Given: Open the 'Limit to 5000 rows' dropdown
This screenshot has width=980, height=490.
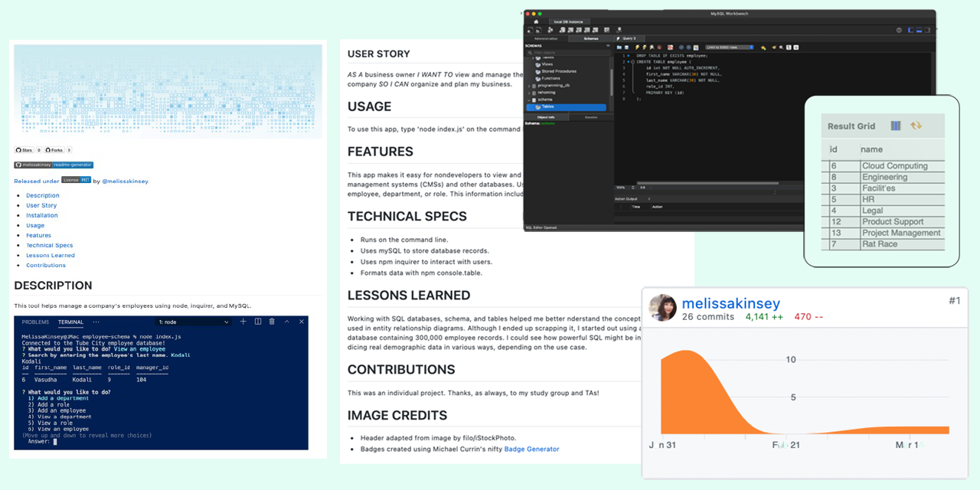Looking at the screenshot, I should point(728,47).
